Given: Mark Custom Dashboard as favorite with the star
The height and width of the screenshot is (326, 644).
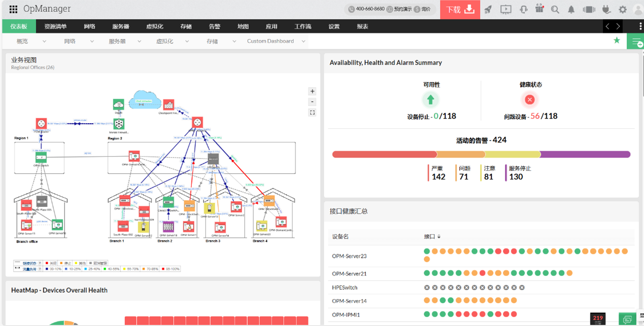Looking at the screenshot, I should click(x=617, y=40).
